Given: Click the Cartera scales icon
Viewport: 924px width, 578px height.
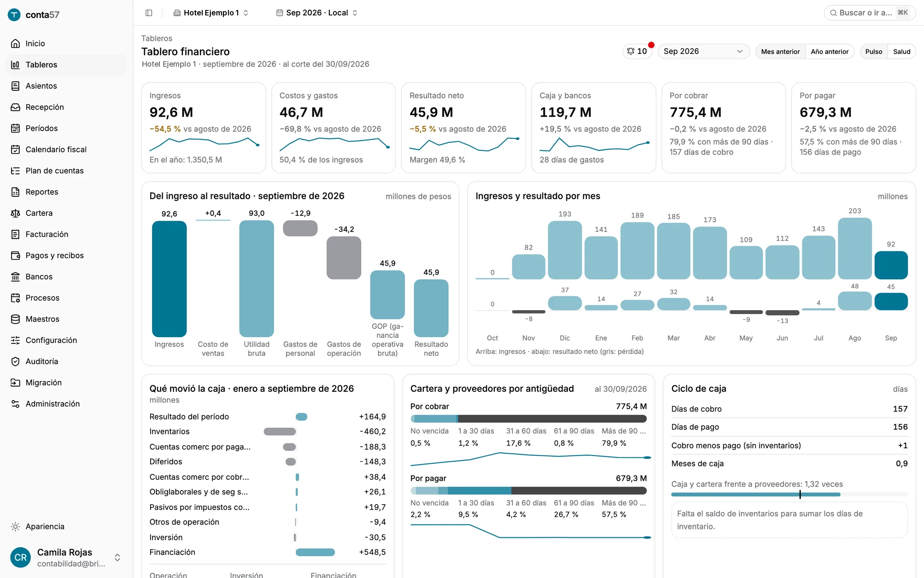Looking at the screenshot, I should pos(15,213).
